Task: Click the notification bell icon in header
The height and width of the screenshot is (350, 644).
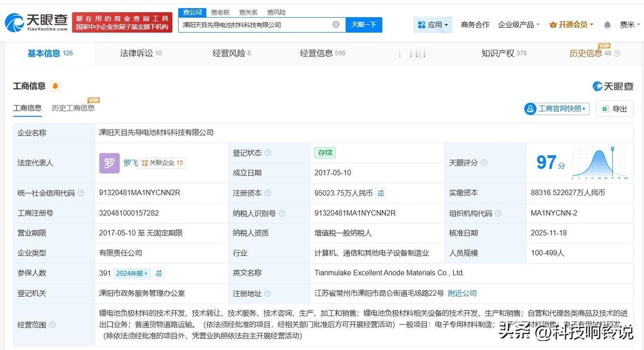Action: [607, 25]
